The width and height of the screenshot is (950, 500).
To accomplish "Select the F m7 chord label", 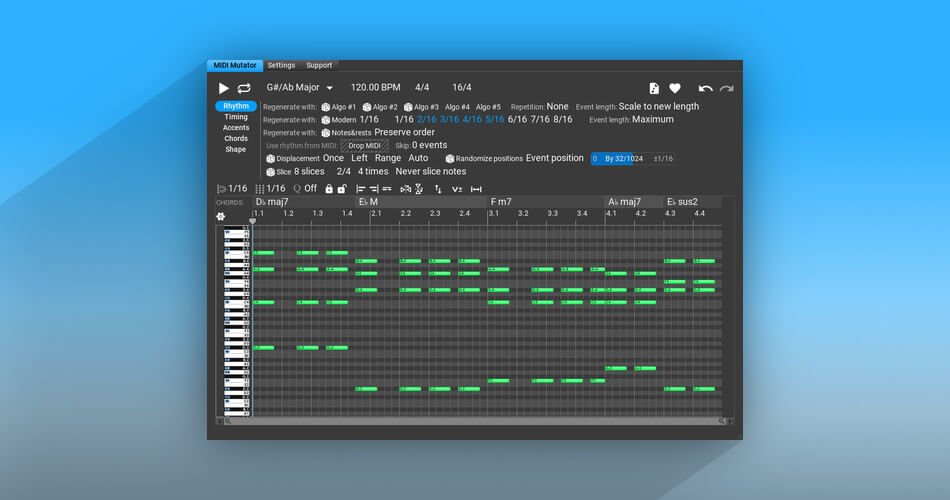I will (x=501, y=202).
